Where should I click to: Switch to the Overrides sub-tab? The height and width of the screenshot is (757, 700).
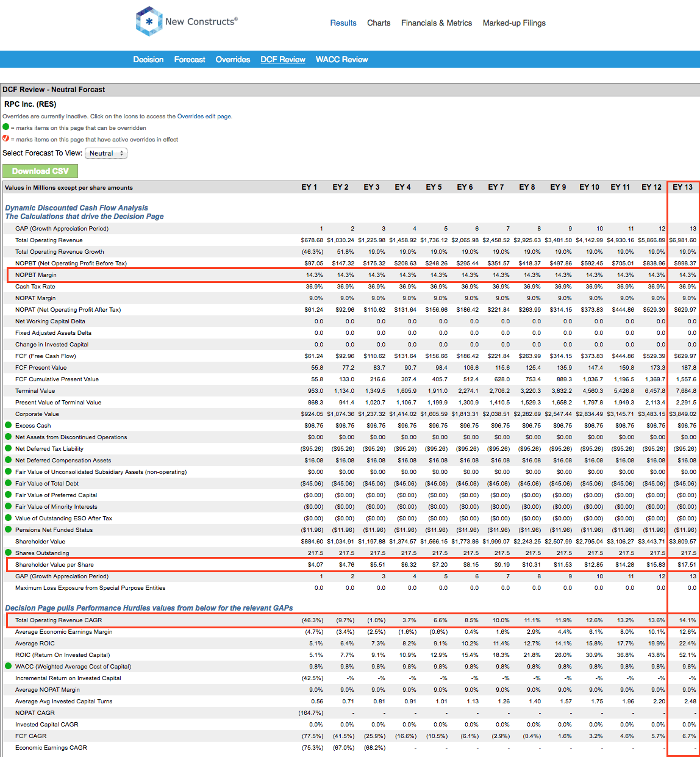[233, 59]
